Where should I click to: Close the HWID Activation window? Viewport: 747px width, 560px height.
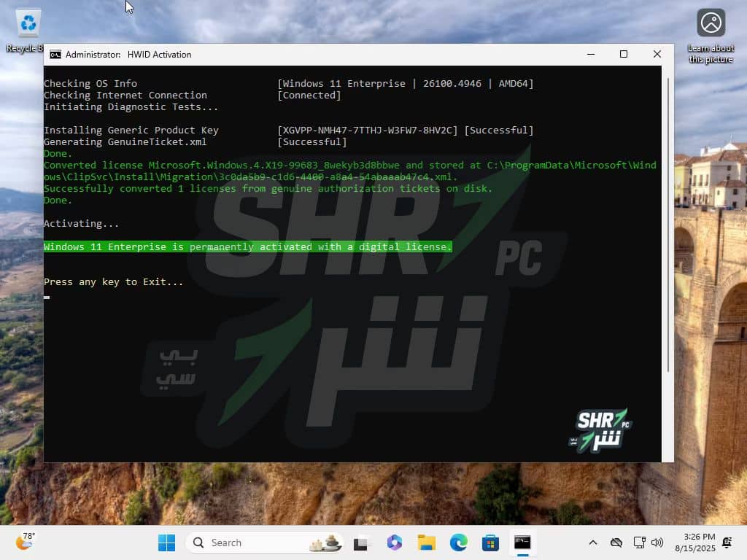657,54
